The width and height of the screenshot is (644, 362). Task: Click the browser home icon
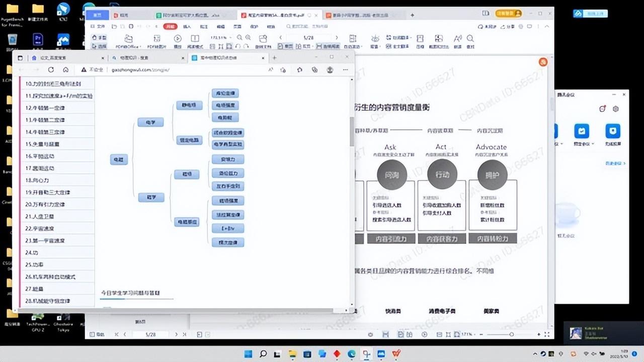(x=65, y=70)
